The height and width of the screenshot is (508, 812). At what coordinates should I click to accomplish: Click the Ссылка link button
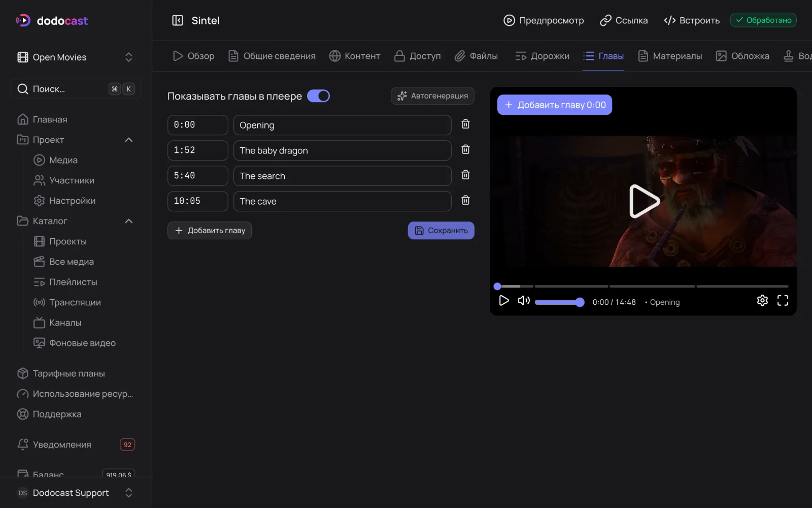[624, 20]
